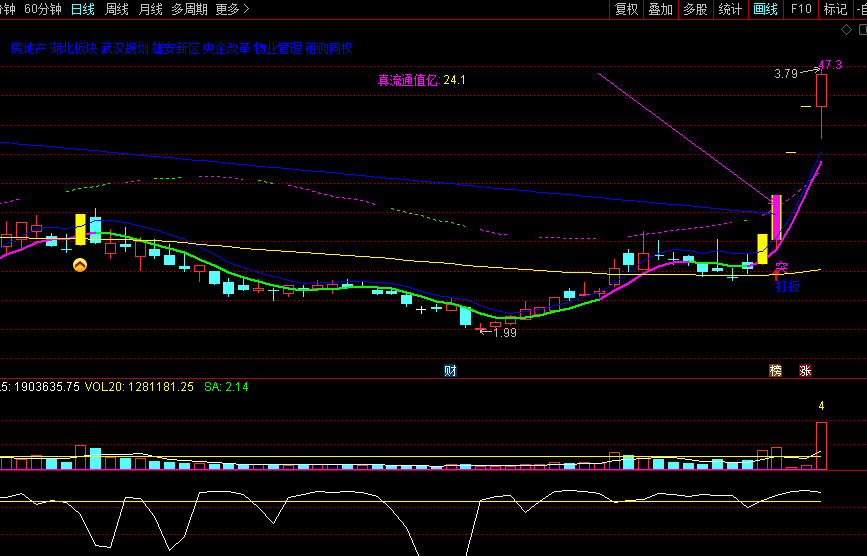Click the 榜 ranking list marker
This screenshot has width=867, height=556.
776,371
